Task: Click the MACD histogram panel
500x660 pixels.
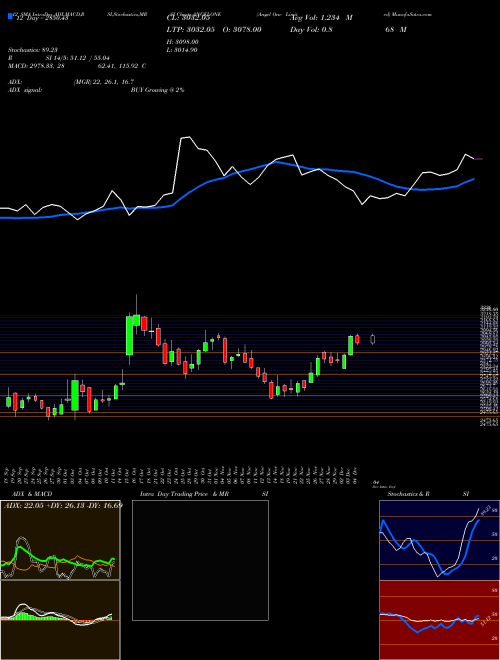Action: tap(60, 620)
